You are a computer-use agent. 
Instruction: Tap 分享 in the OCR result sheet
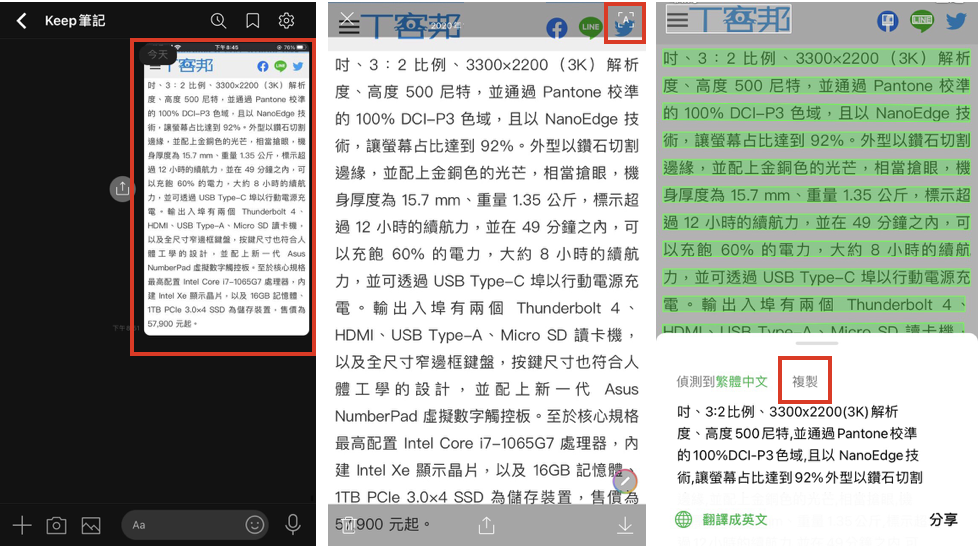943,519
